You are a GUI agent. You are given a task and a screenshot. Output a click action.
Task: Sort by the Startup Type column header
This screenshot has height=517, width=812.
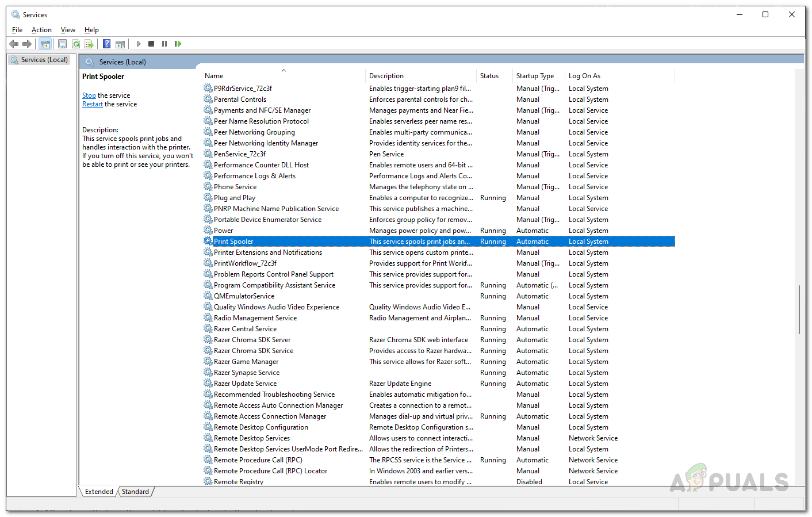pos(535,76)
